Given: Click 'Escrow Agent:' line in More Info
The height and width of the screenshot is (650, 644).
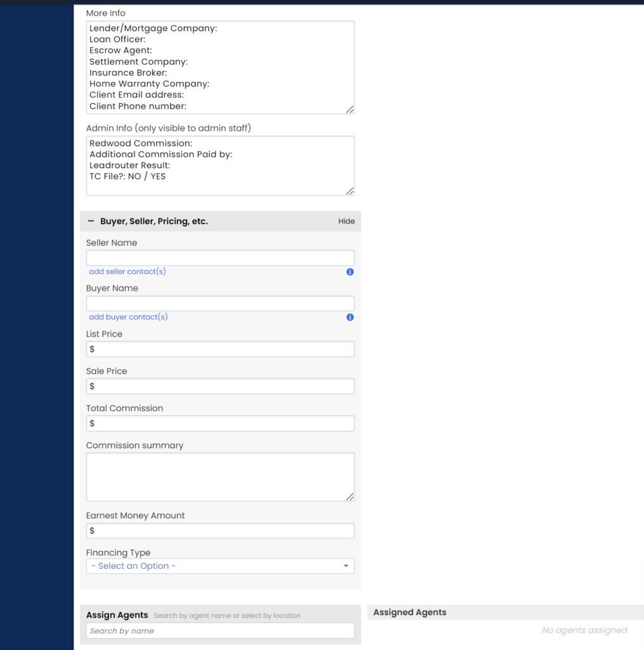Looking at the screenshot, I should (x=121, y=50).
